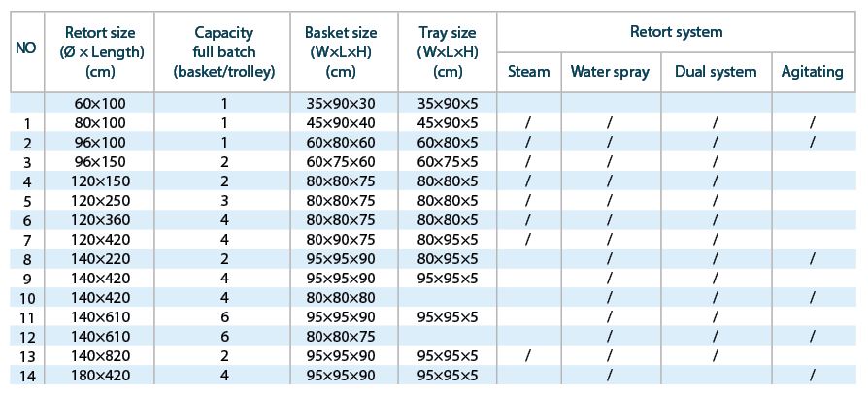Viewport: 868px width, 395px height.
Task: Click the Retort size header cell
Action: (100, 51)
